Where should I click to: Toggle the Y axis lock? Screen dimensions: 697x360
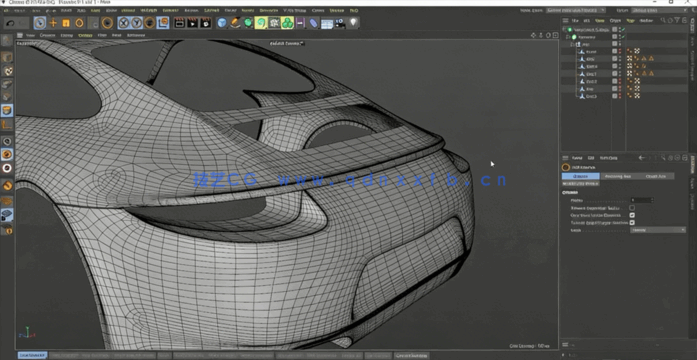137,23
